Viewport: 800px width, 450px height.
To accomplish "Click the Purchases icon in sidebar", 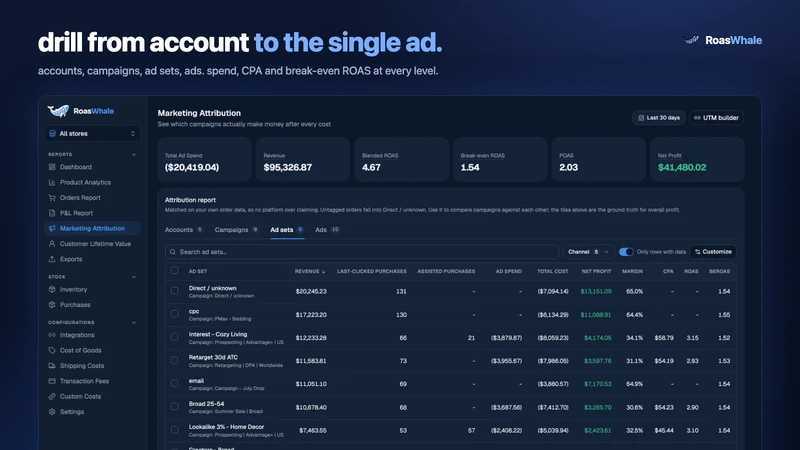I will [x=52, y=305].
